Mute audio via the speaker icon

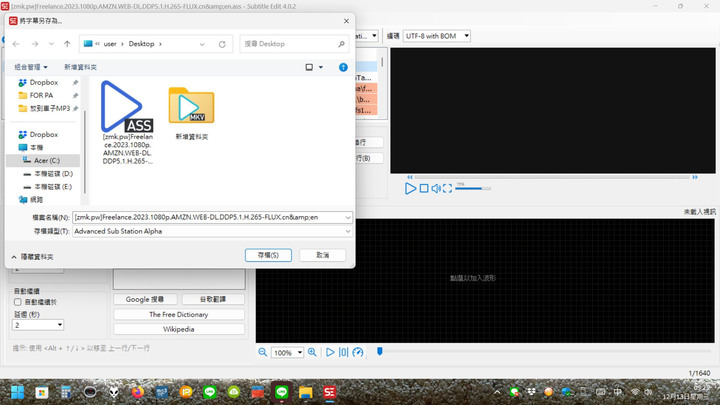tap(436, 188)
